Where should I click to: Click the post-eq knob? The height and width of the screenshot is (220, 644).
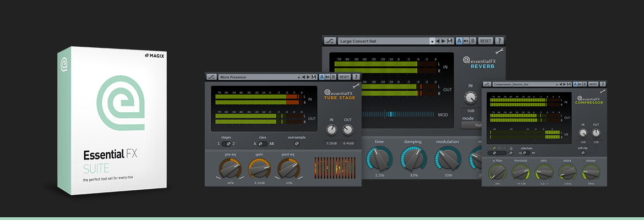[x=288, y=168]
